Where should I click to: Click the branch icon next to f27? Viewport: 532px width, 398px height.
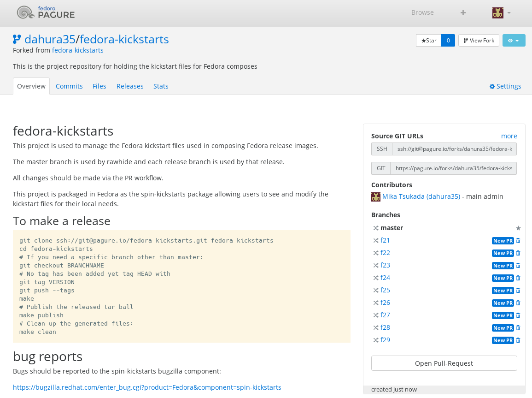(x=376, y=315)
